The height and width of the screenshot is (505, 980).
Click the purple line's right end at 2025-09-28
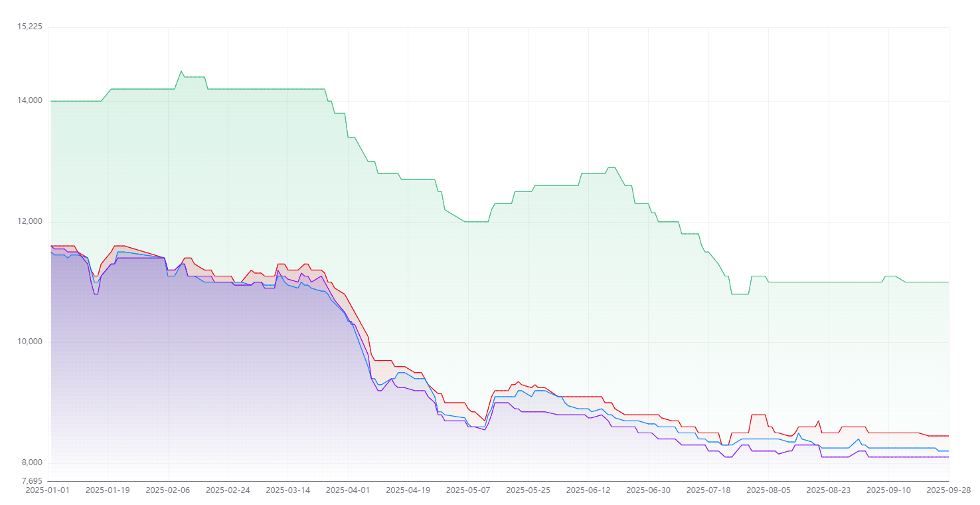coord(948,457)
